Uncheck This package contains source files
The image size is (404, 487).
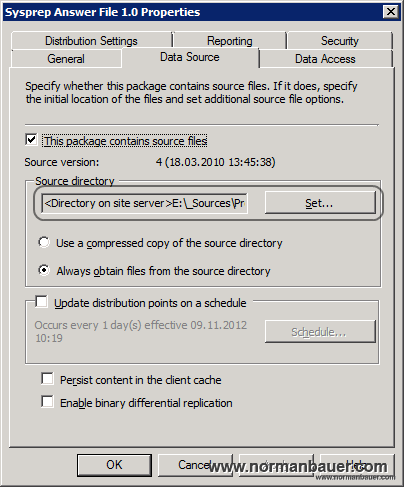31,140
